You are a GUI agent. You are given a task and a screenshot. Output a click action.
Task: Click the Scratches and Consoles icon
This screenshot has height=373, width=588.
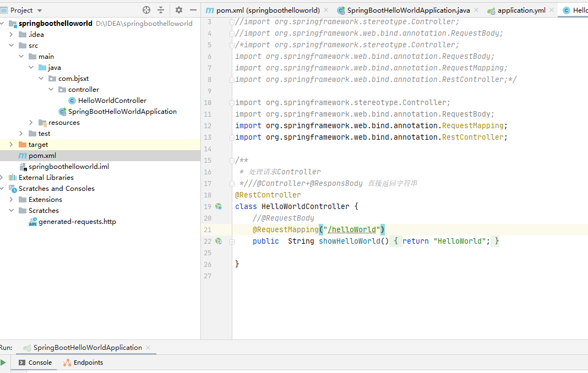(13, 189)
